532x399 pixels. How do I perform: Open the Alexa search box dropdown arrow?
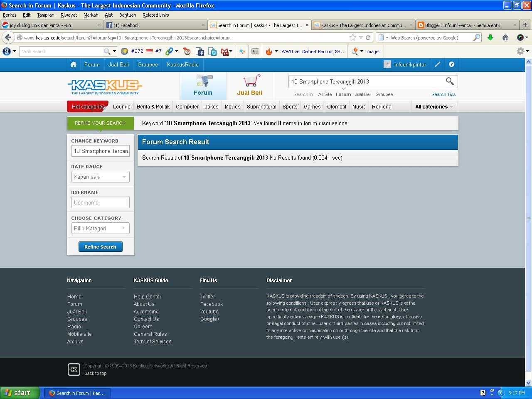(114, 52)
